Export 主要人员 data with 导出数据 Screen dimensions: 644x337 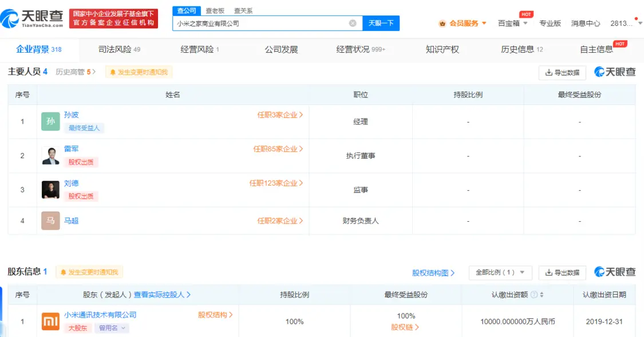[562, 73]
